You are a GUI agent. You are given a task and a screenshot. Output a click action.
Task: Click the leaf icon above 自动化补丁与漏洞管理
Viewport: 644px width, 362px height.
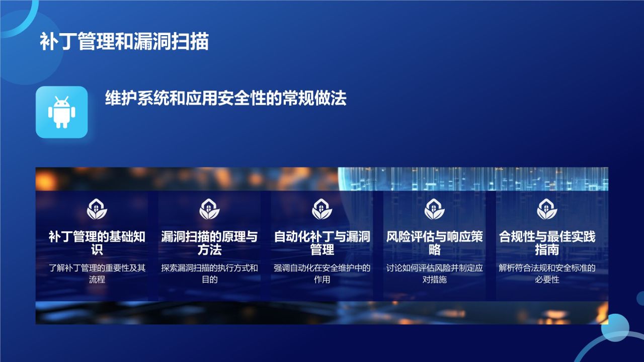(322, 209)
